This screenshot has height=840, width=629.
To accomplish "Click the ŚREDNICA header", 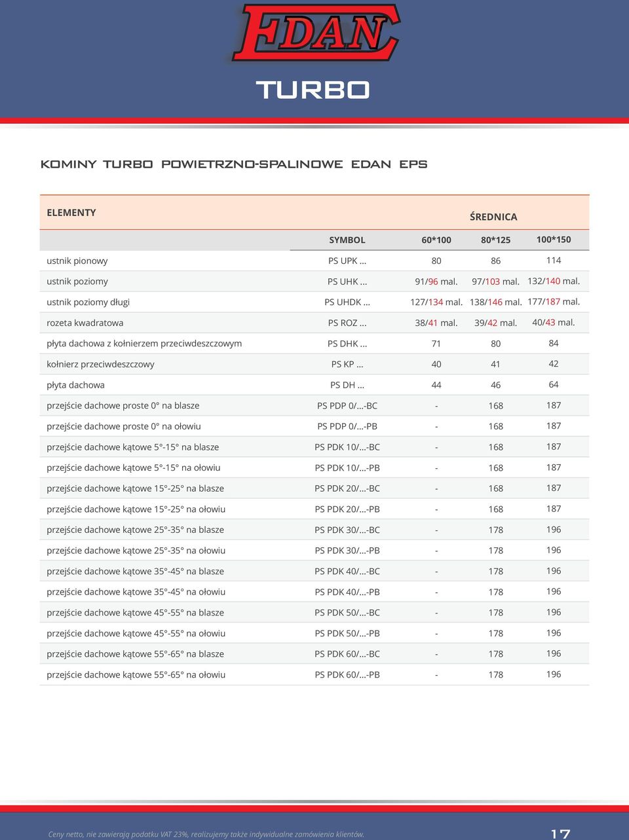I will pos(493,217).
